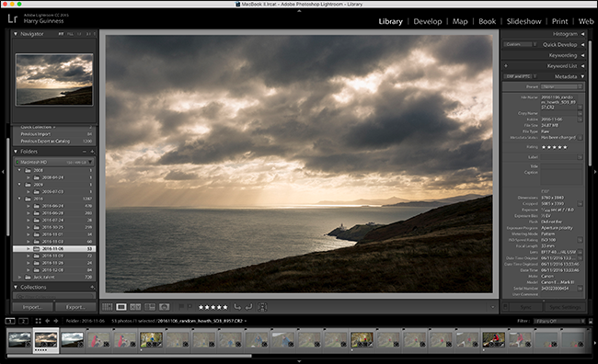Viewport: 598px width, 364px height.
Task: Go forward with filmstrip right arrow
Action: click(56, 321)
